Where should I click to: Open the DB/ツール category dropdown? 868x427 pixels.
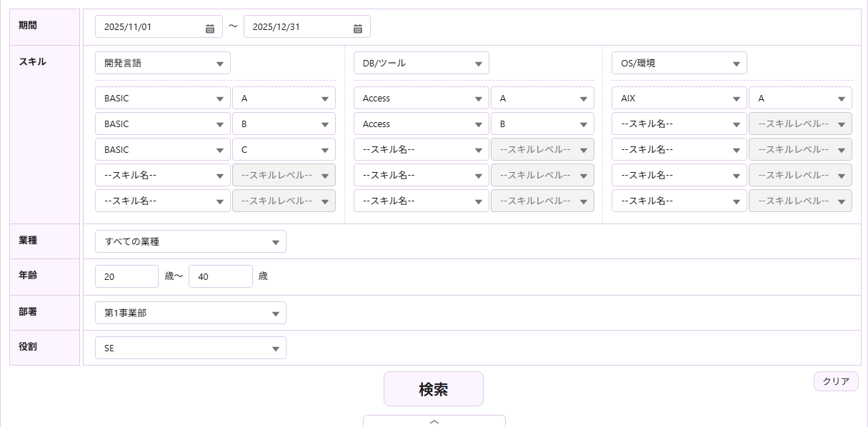click(421, 63)
